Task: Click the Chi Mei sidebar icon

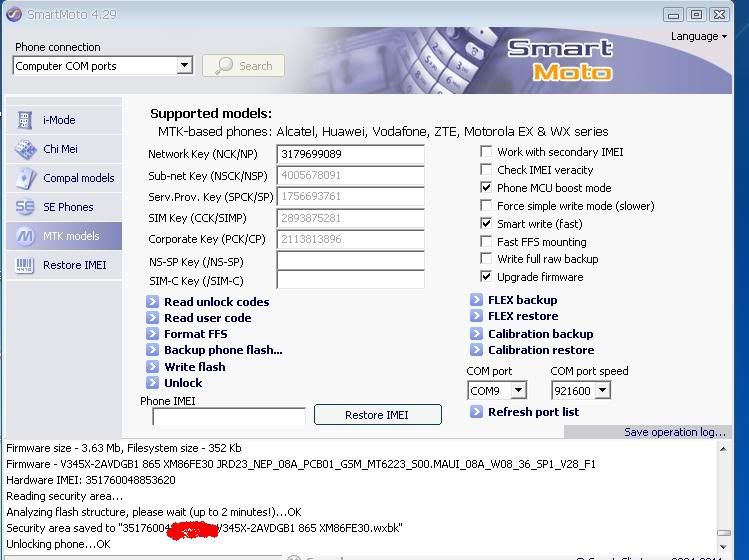Action: tap(25, 149)
